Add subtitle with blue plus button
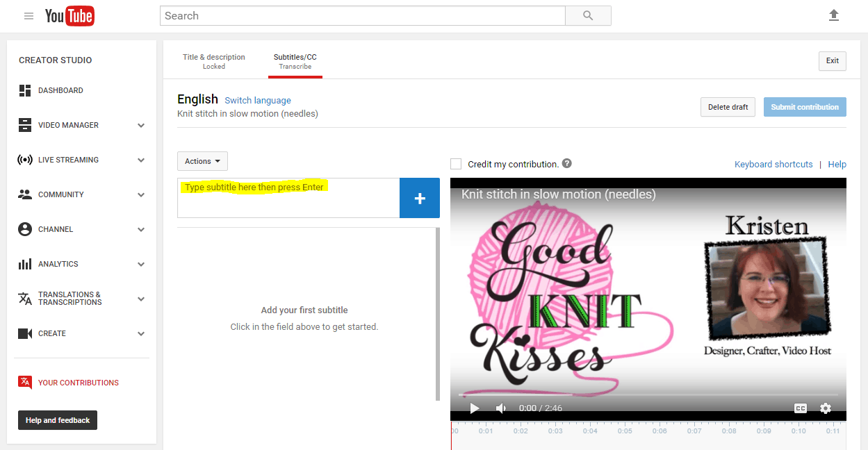This screenshot has width=868, height=450. pyautogui.click(x=420, y=198)
